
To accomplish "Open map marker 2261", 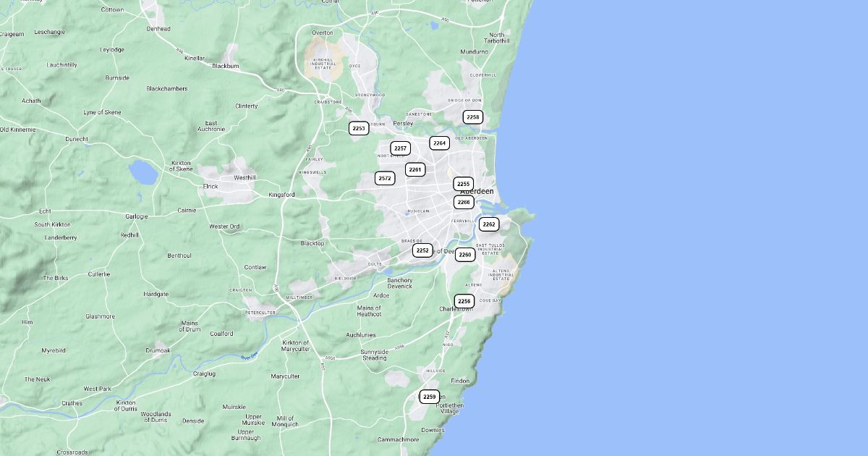I will click(x=415, y=170).
